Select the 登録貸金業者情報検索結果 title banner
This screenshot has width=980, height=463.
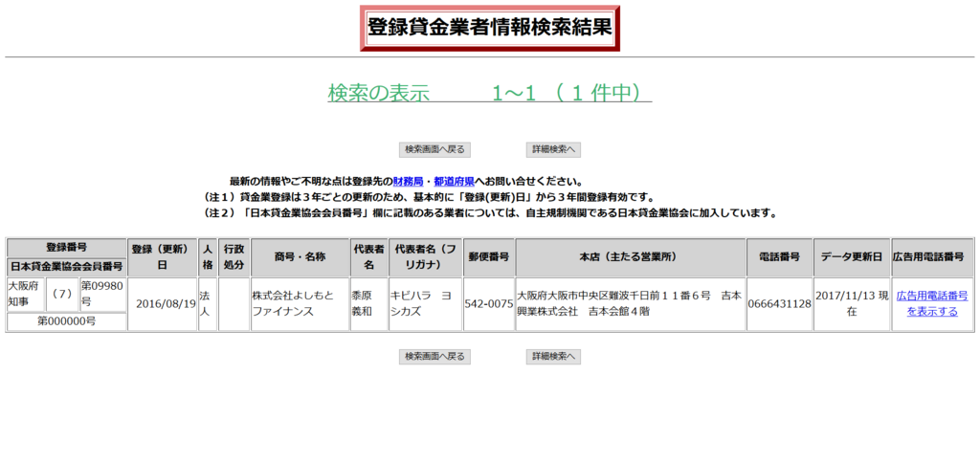point(490,28)
